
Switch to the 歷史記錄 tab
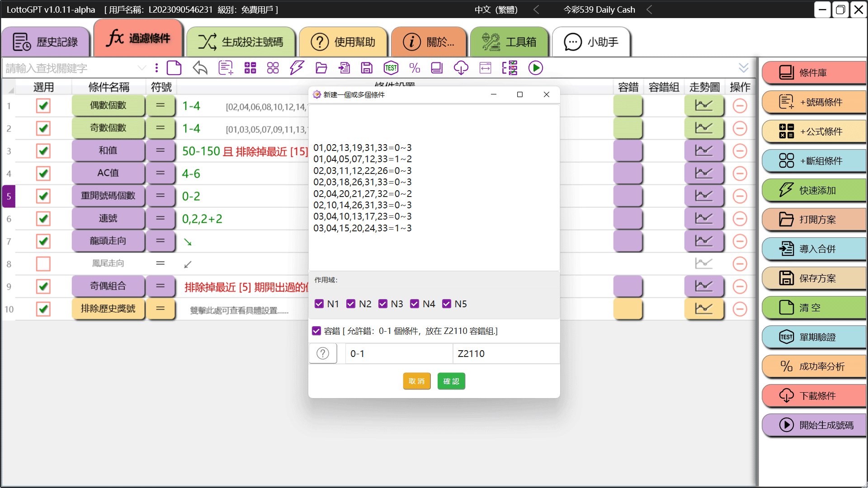(46, 42)
